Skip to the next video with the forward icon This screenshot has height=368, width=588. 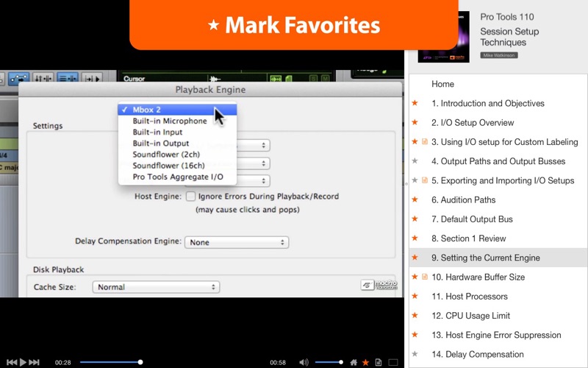pos(34,362)
